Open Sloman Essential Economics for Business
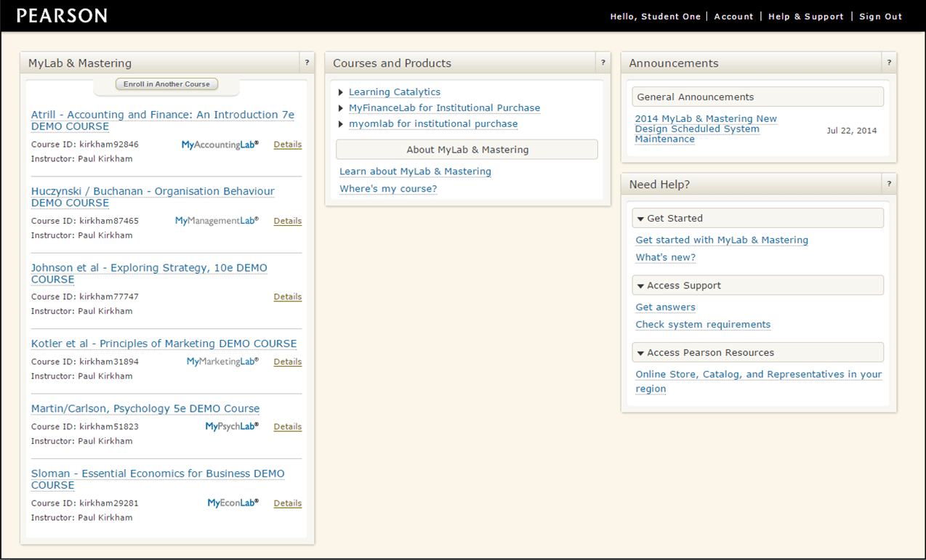 [x=158, y=479]
